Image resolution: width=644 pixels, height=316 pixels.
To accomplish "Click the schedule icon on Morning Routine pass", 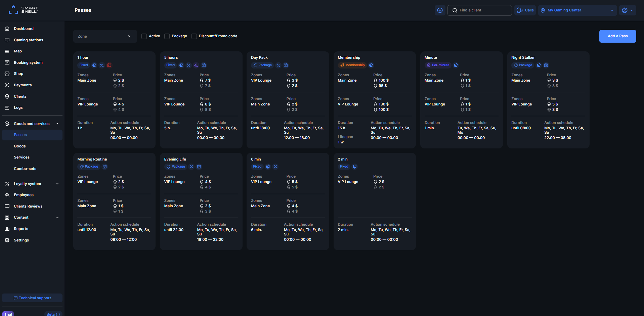I will (104, 167).
